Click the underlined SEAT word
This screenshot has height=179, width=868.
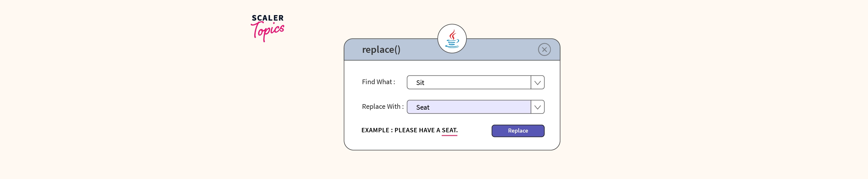coord(449,130)
